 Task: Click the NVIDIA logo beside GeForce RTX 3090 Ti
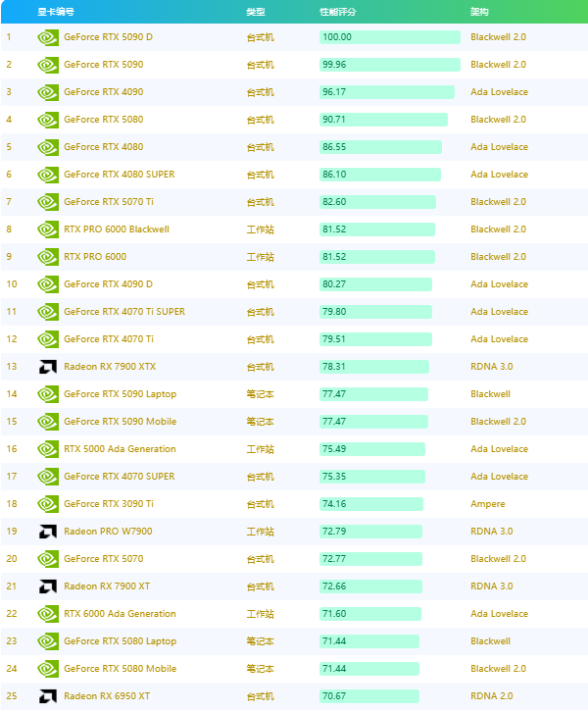[x=48, y=504]
